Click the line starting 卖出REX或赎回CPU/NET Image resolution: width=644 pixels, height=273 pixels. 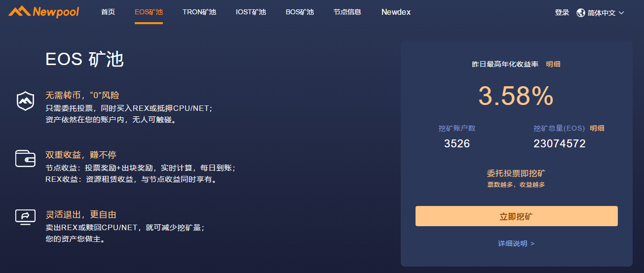coord(125,228)
